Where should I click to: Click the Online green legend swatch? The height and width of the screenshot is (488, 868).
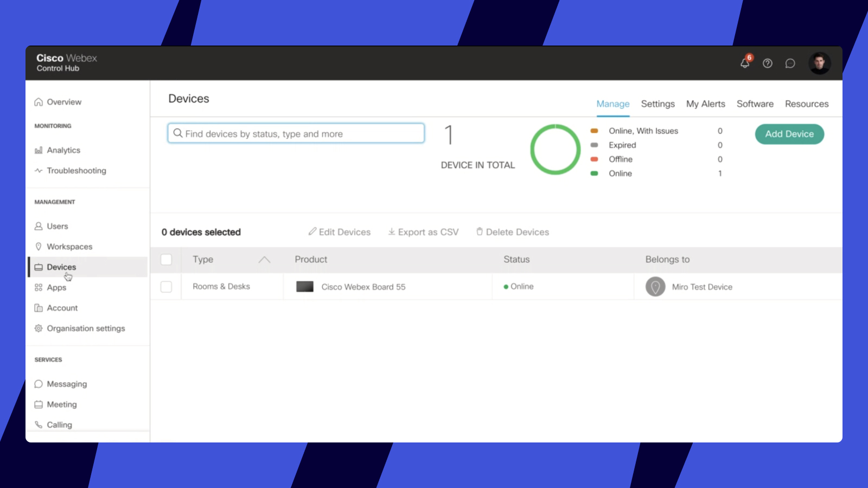pyautogui.click(x=594, y=174)
